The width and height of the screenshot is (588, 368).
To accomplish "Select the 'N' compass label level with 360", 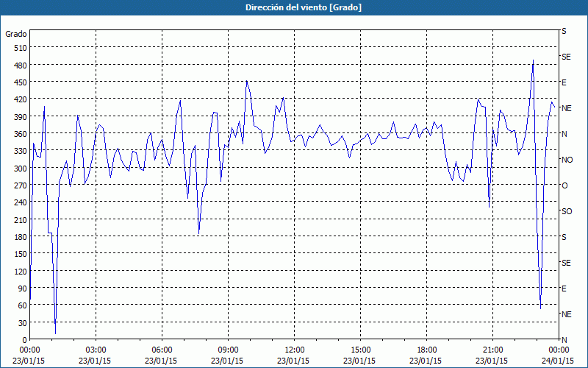I will click(x=564, y=134).
